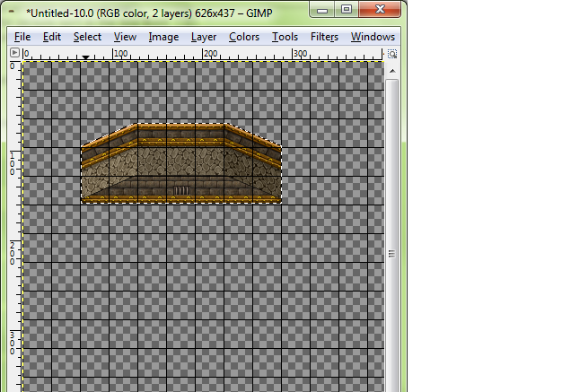This screenshot has width=562, height=392.
Task: Click the barred grate on stone wall
Action: coord(181,190)
